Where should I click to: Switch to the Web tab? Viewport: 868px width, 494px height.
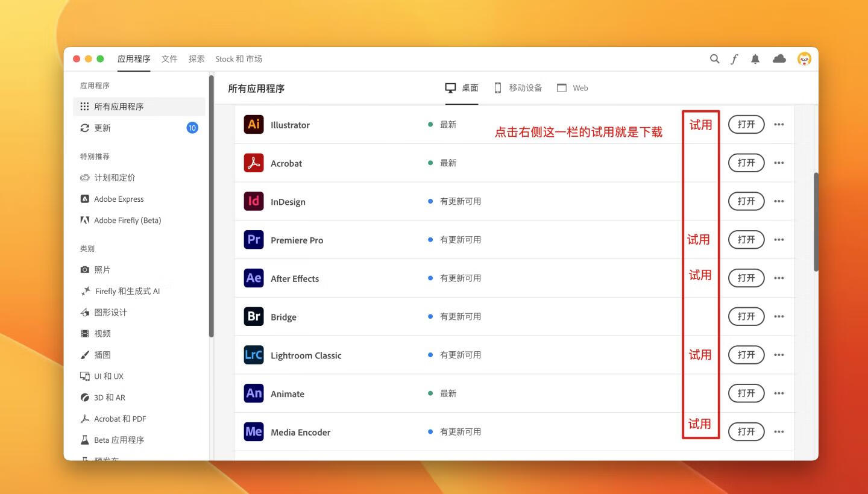click(x=573, y=87)
